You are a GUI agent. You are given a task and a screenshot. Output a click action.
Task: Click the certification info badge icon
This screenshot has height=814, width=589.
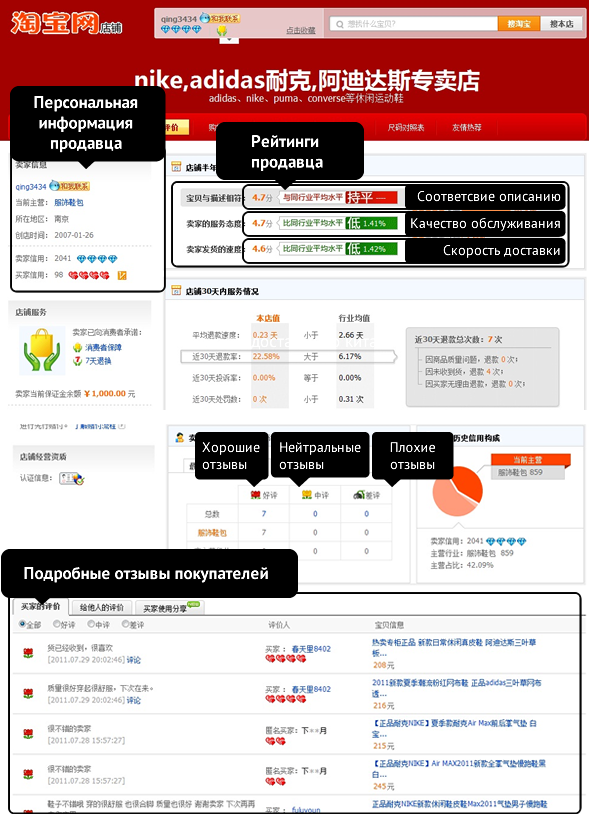(72, 478)
